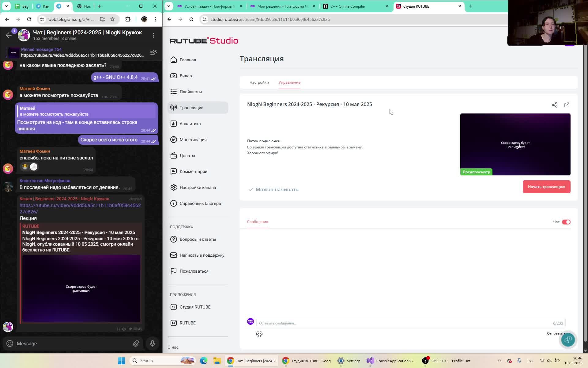
Task: Open Монетизация in the sidebar
Action: (193, 140)
